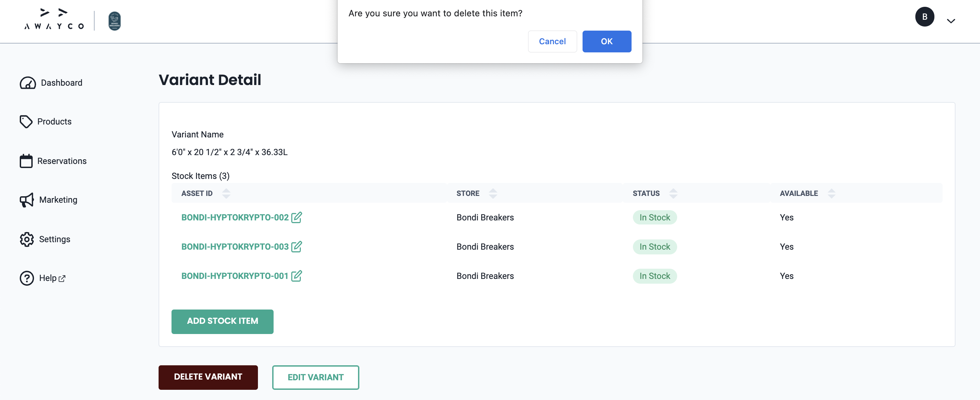Click the Marketing megaphone icon

pyautogui.click(x=27, y=200)
